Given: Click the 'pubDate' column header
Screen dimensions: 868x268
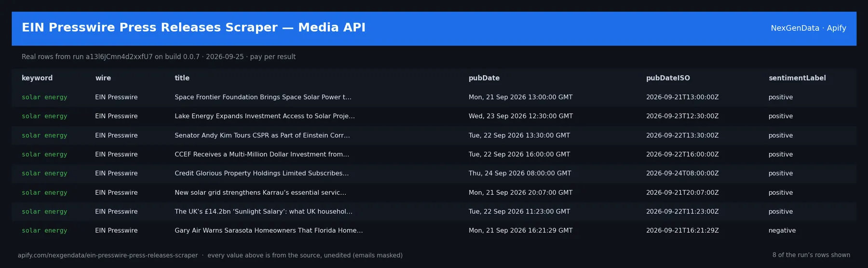Looking at the screenshot, I should point(484,78).
